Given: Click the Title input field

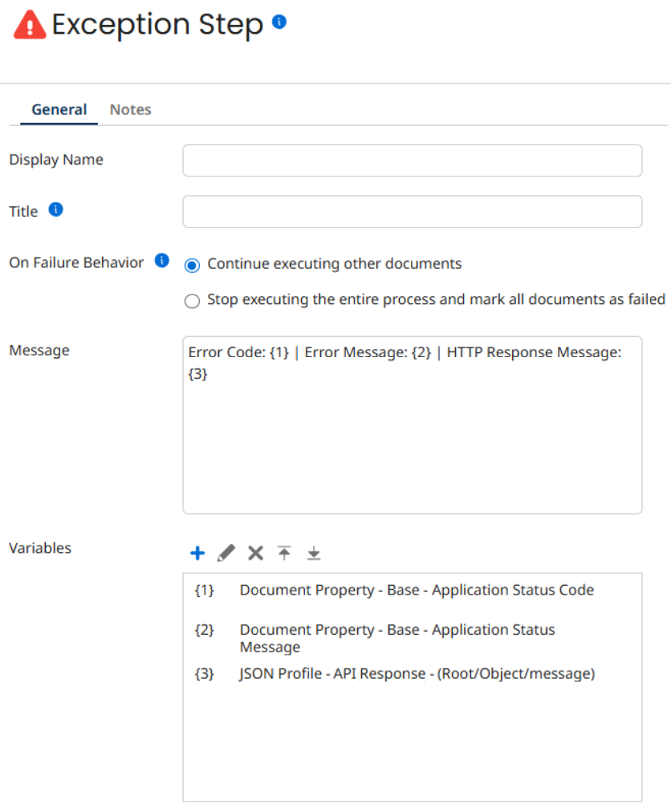Looking at the screenshot, I should 412,211.
